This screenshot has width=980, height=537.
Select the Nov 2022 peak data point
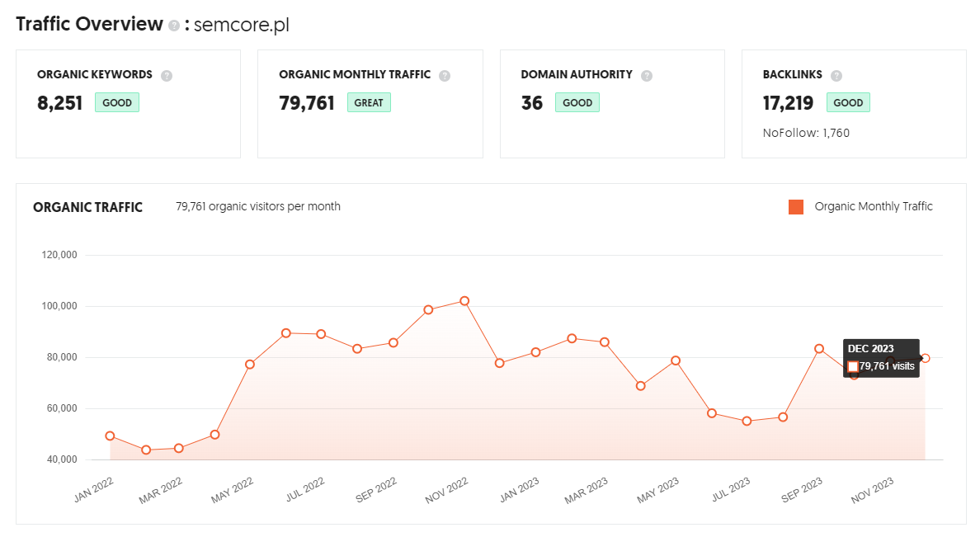click(x=464, y=301)
